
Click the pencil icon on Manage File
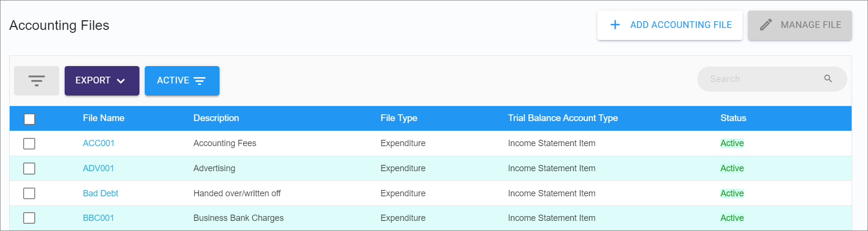click(x=766, y=25)
